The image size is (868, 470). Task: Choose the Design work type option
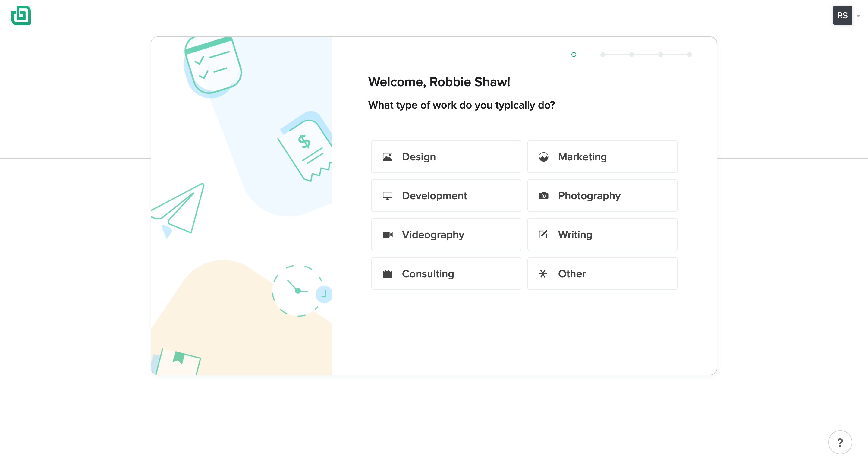(x=446, y=157)
